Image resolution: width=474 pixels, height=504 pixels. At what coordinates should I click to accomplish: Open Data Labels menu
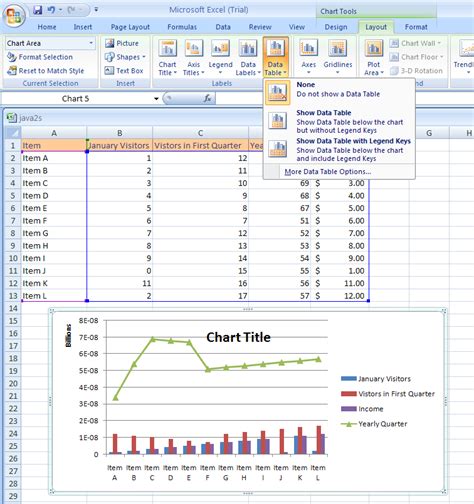(248, 57)
